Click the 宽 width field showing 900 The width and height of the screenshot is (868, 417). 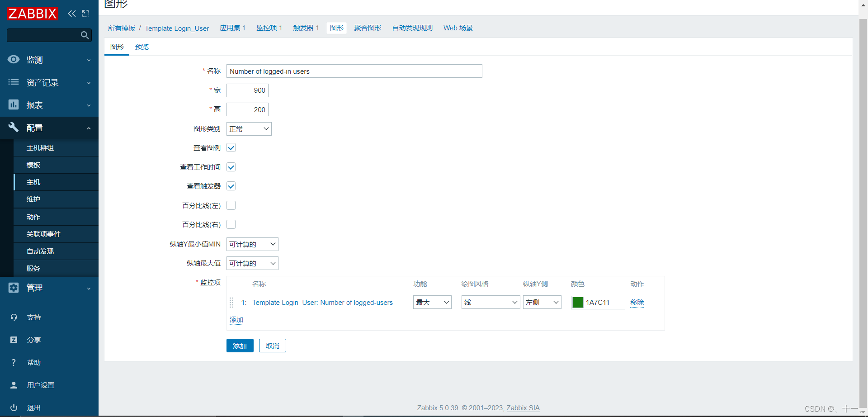[x=247, y=90]
